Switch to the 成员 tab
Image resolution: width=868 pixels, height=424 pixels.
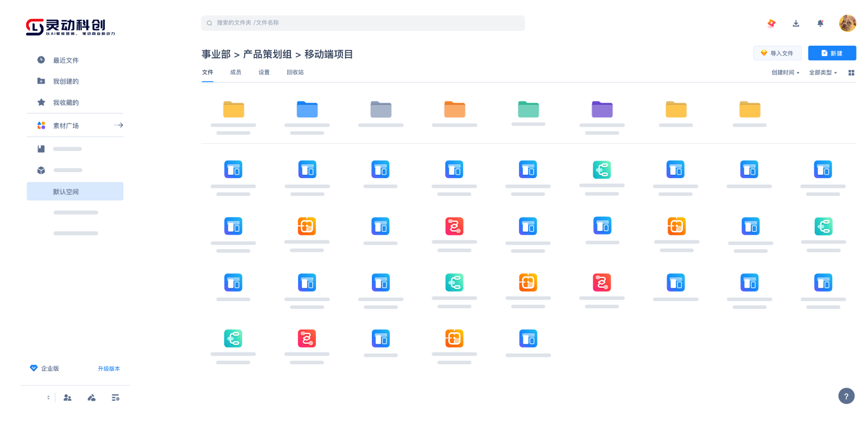(x=236, y=72)
